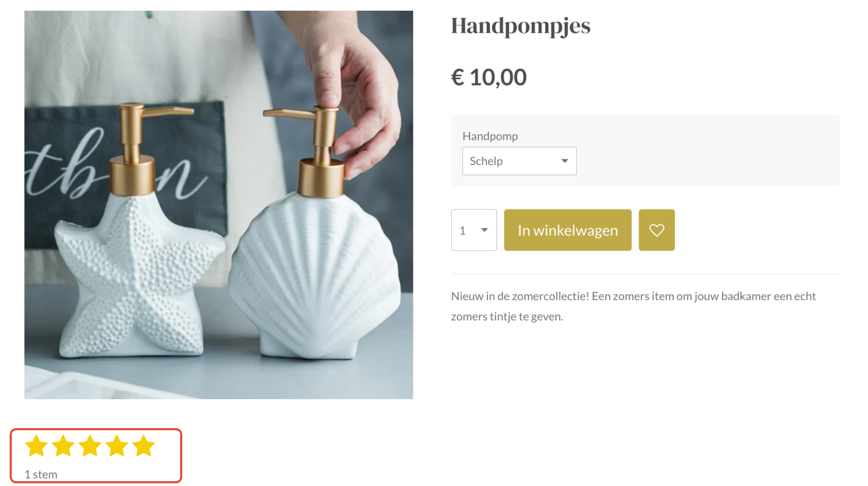Pick the fourth rating star
The width and height of the screenshot is (868, 486).
coord(117,446)
